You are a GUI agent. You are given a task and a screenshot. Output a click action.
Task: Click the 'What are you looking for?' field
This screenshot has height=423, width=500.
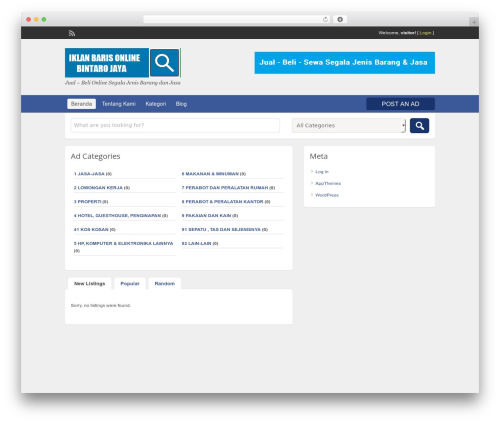point(175,125)
